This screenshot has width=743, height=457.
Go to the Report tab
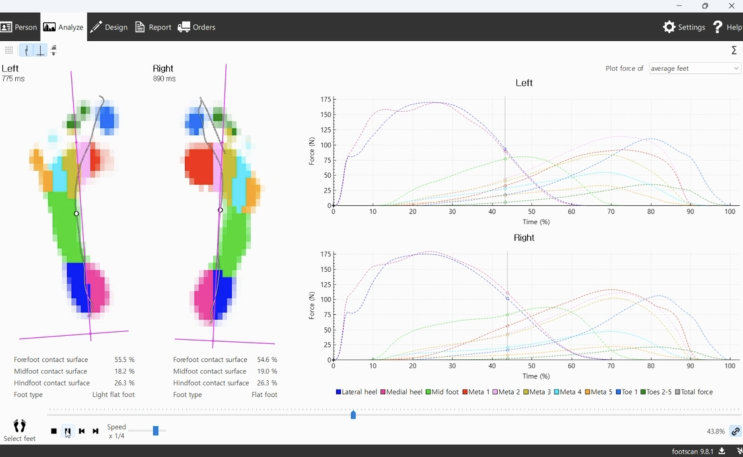(x=153, y=27)
